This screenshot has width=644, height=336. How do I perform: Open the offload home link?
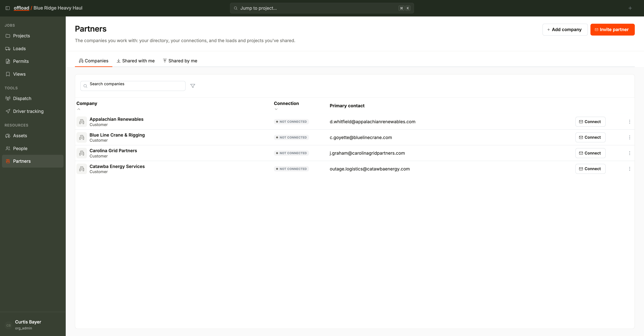[x=22, y=8]
